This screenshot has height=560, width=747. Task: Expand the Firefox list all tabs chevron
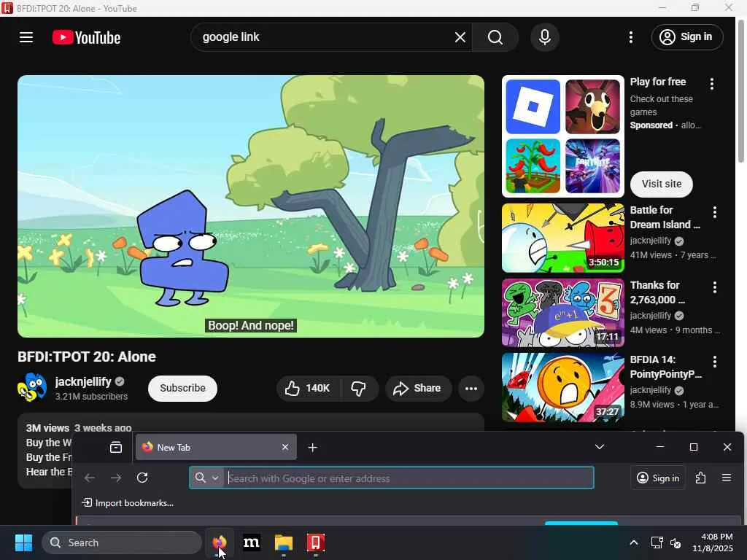pos(600,447)
